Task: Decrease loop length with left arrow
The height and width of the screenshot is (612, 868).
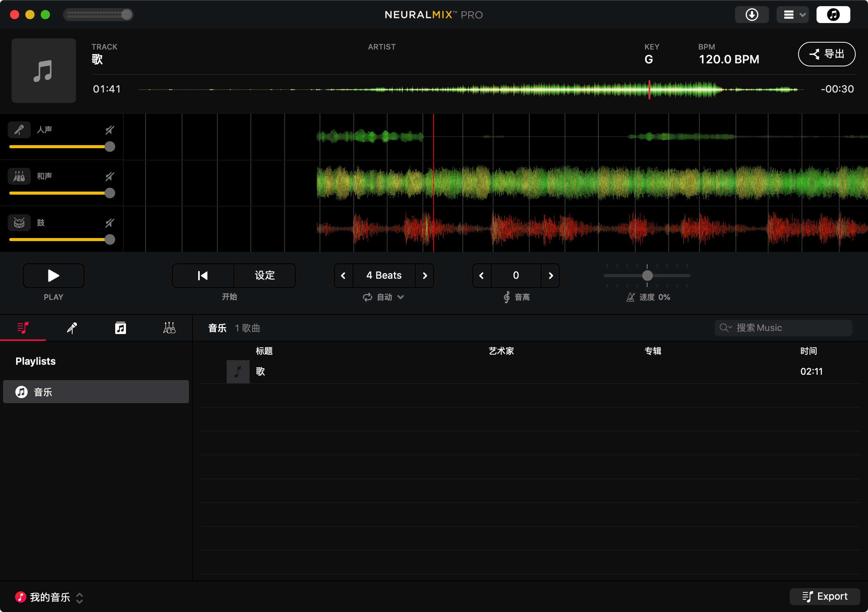Action: coord(343,275)
